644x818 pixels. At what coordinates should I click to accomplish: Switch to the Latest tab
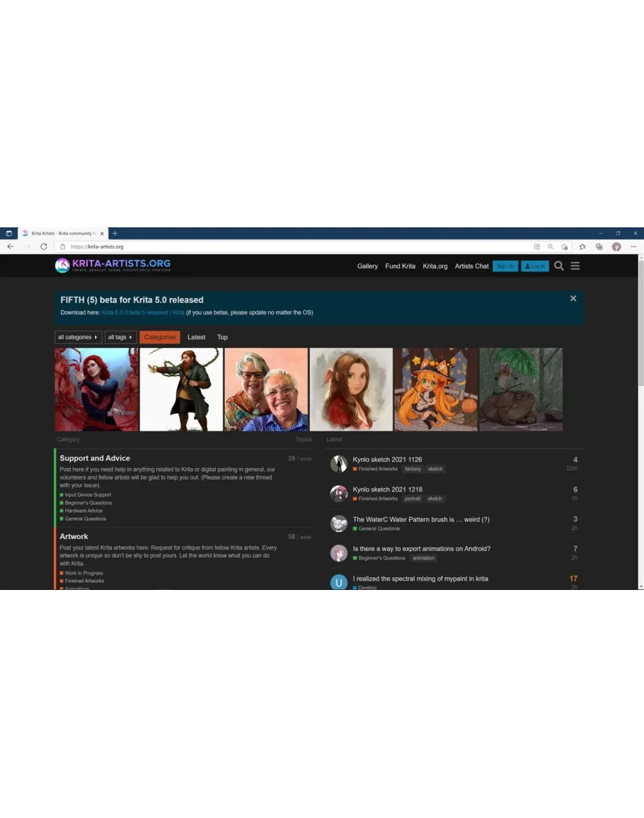(196, 337)
